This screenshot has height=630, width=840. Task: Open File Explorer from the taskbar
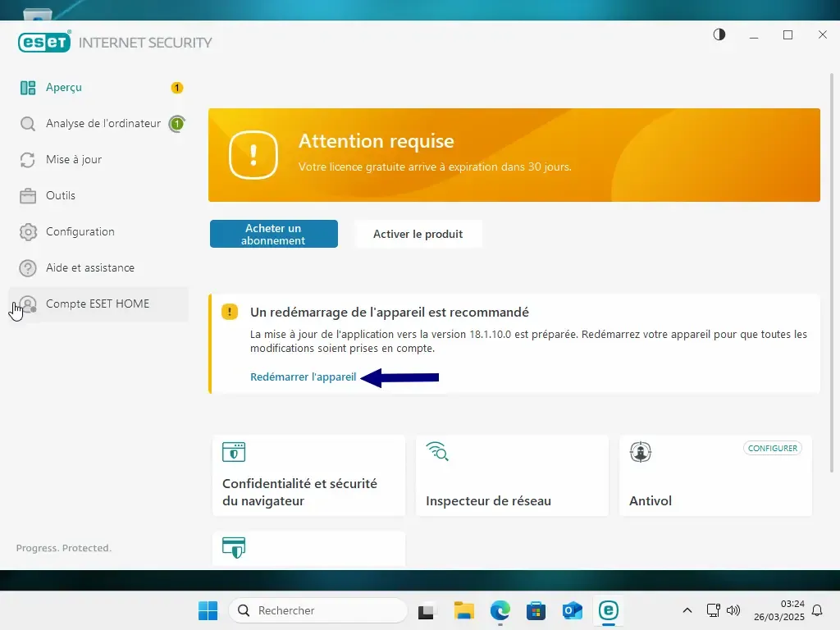[464, 610]
